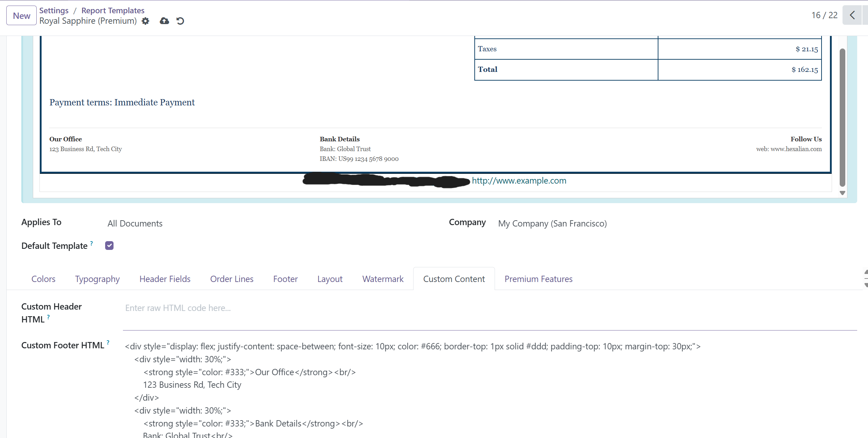Screen dimensions: 868x438
Task: Switch to the Typography tab
Action: [97, 279]
